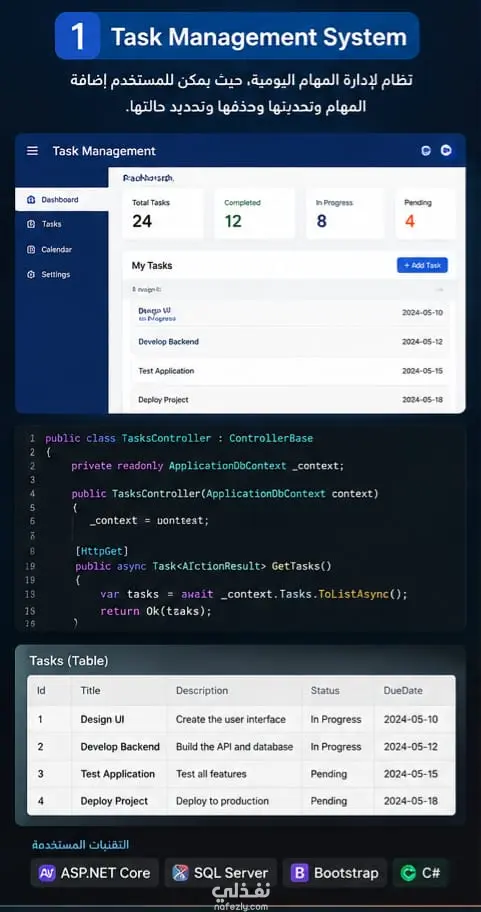Click 'Deploy to production' description cell

pyautogui.click(x=222, y=801)
